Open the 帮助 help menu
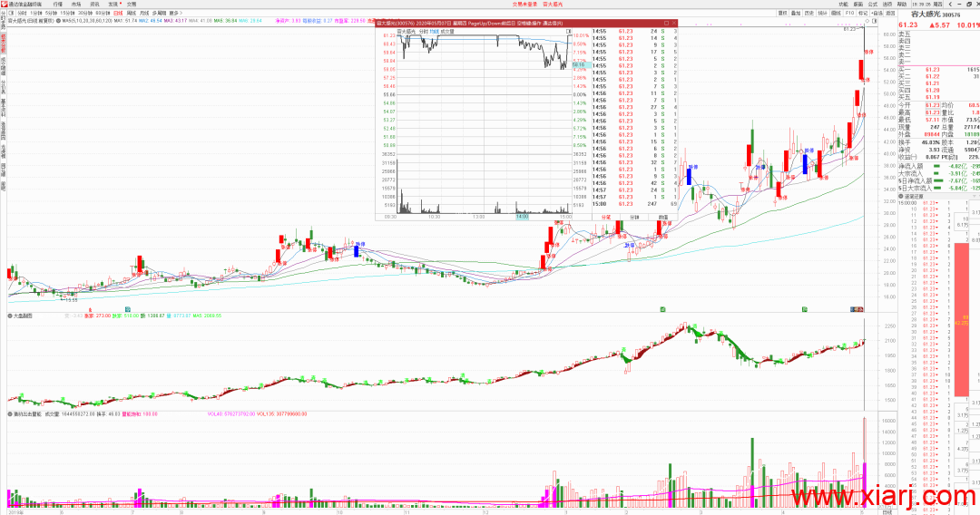Image resolution: width=980 pixels, height=515 pixels. click(902, 5)
